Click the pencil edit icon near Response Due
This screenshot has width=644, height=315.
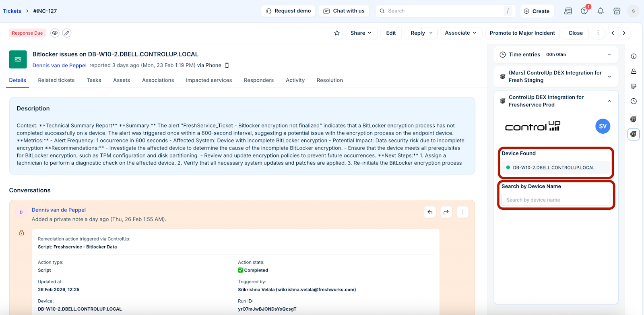click(67, 33)
